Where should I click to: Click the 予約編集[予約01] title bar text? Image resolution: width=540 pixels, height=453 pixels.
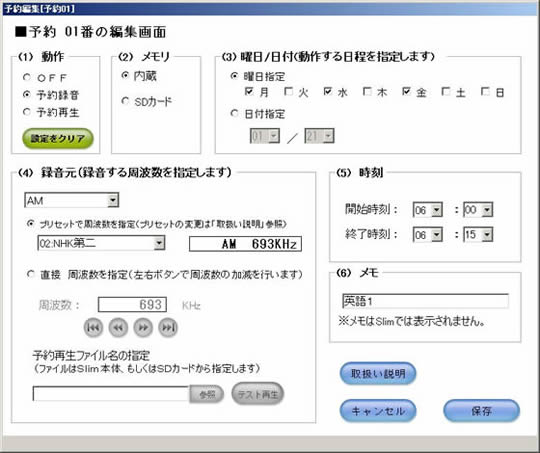pyautogui.click(x=39, y=8)
